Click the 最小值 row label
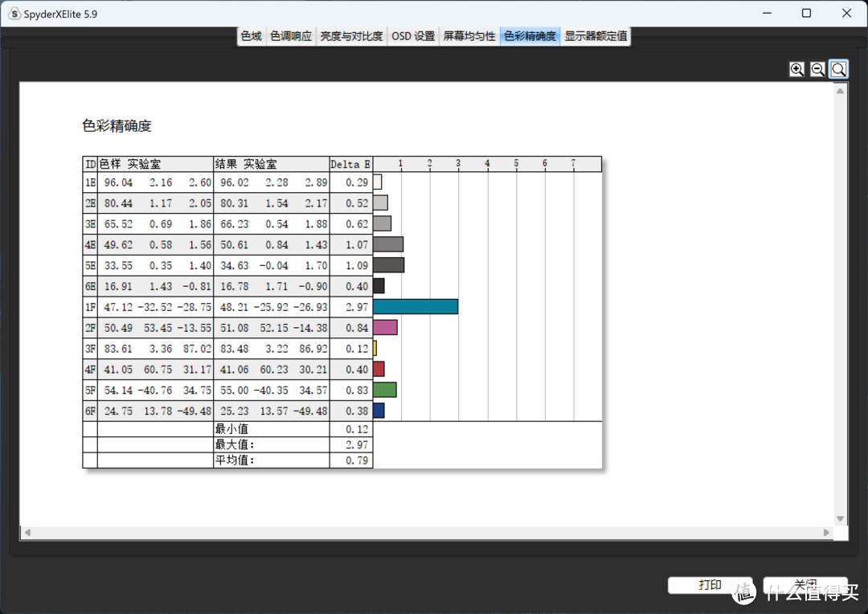868x614 pixels. pos(231,428)
